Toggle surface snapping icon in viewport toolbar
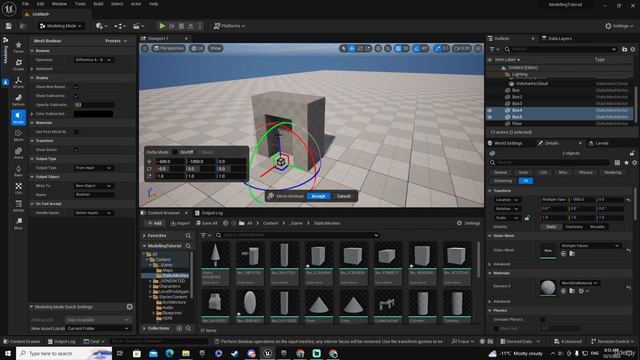This screenshot has height=360, width=640. (x=388, y=48)
